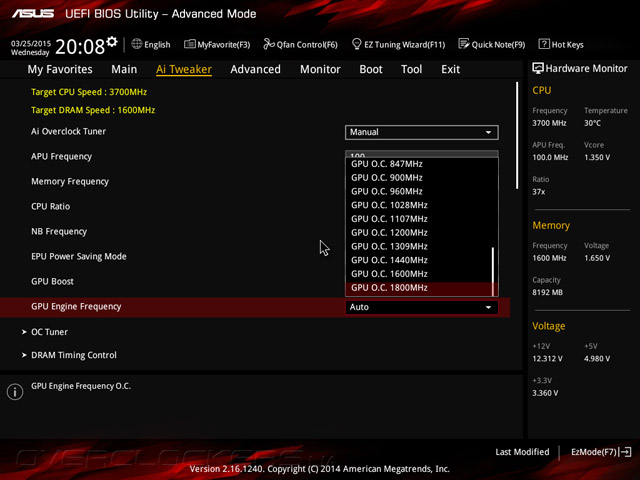This screenshot has height=480, width=640.
Task: Open the Main tab
Action: (x=124, y=69)
